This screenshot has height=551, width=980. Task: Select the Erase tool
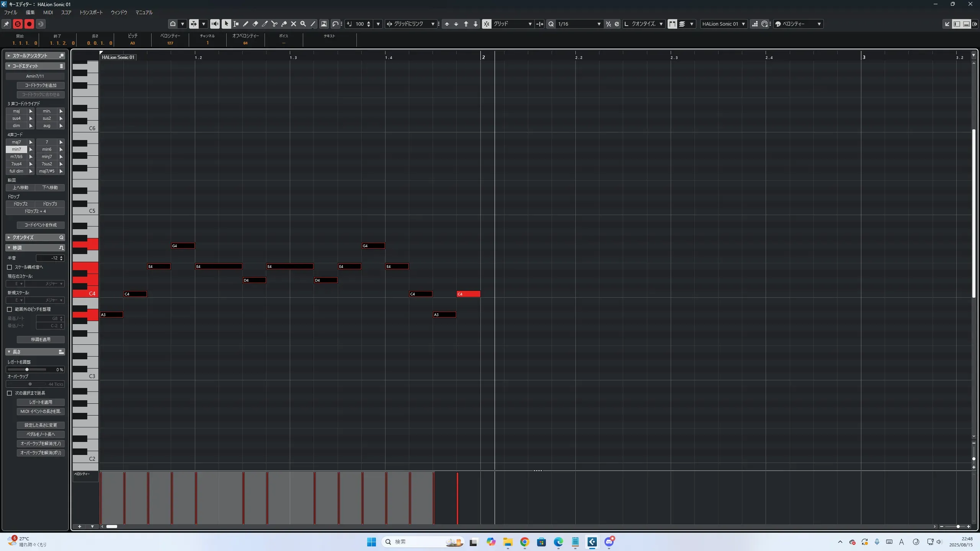click(x=255, y=24)
